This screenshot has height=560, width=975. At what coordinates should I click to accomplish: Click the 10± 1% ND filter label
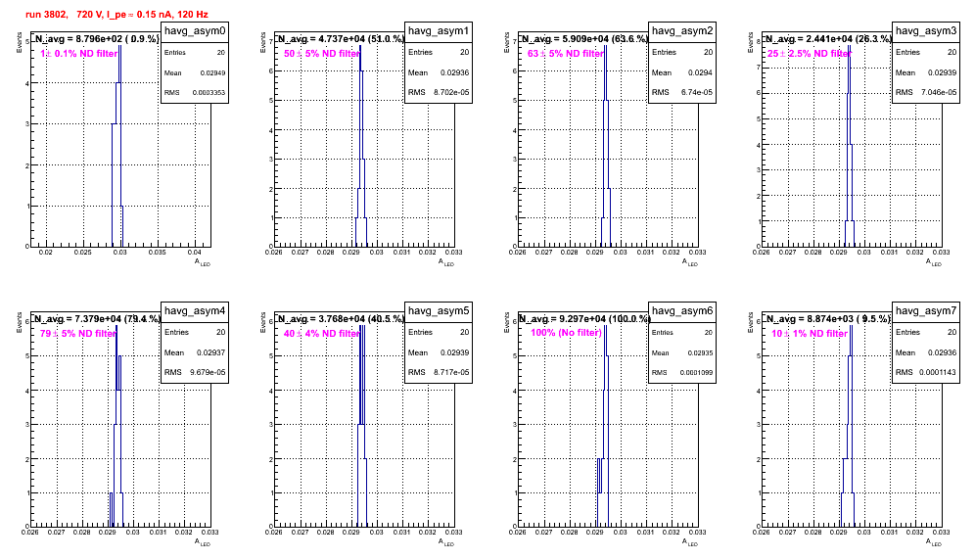(810, 334)
